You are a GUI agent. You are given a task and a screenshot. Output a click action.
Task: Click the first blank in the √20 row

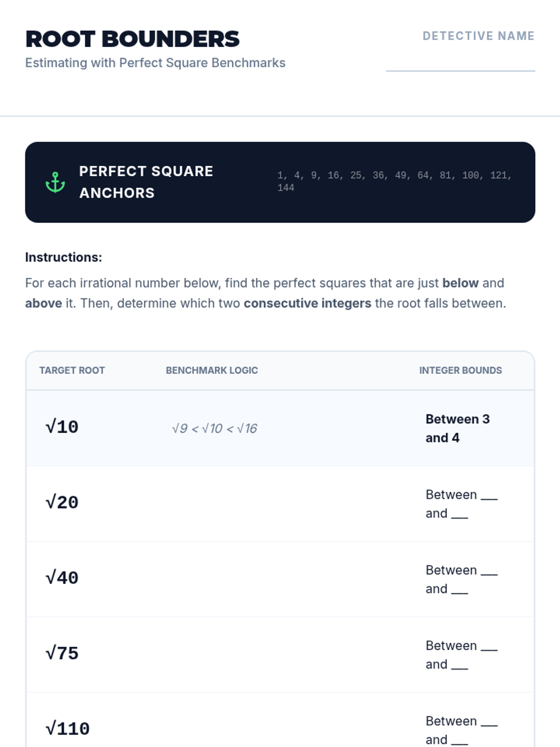(489, 497)
